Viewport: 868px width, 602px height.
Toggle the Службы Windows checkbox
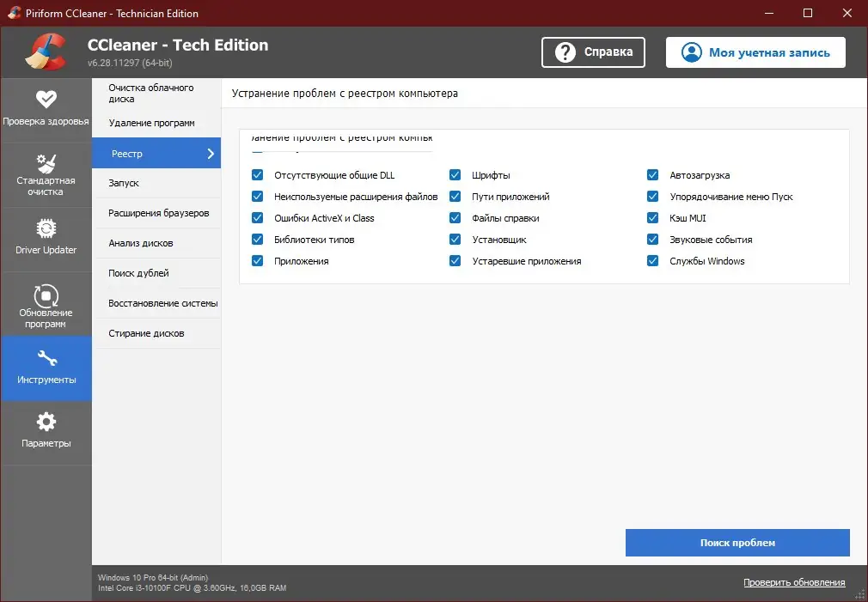click(652, 261)
